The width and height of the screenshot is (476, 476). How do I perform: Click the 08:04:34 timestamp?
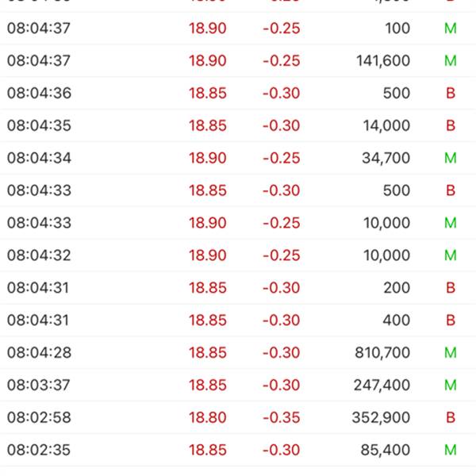pos(39,158)
